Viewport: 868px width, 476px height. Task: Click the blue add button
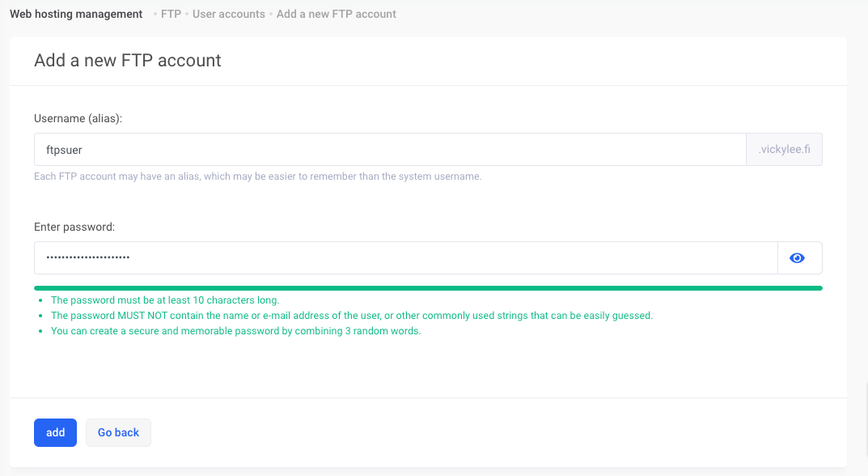click(55, 432)
